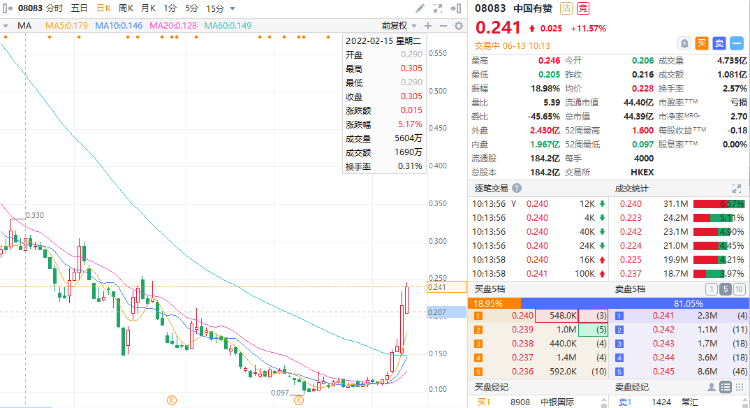Screen dimensions: 750x408
Task: Click the 买盘经纪 header
Action: [491, 387]
